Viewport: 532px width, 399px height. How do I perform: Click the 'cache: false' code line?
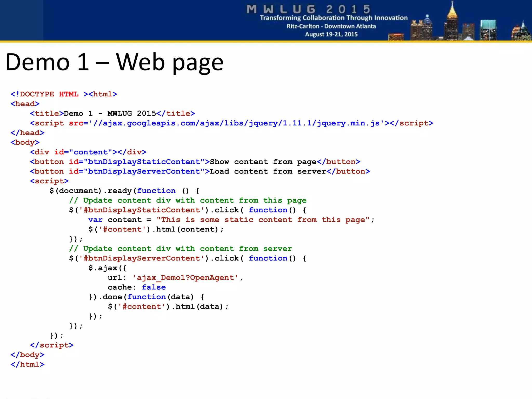click(137, 287)
